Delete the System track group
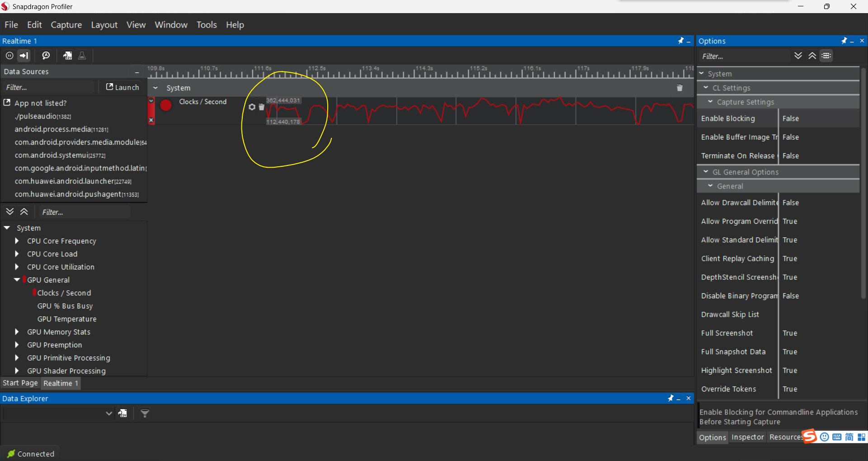The height and width of the screenshot is (461, 868). pos(679,88)
